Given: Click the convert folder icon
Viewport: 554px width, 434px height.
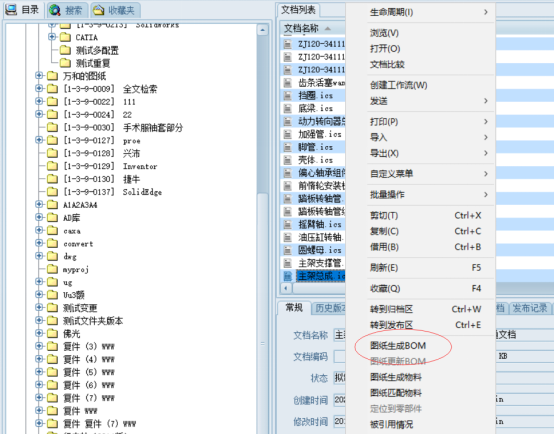Looking at the screenshot, I should [x=52, y=243].
